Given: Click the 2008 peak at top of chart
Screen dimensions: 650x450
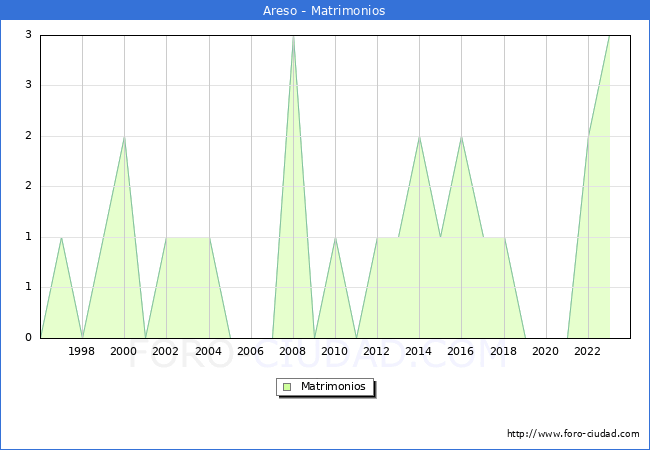Looking at the screenshot, I should click(293, 36).
